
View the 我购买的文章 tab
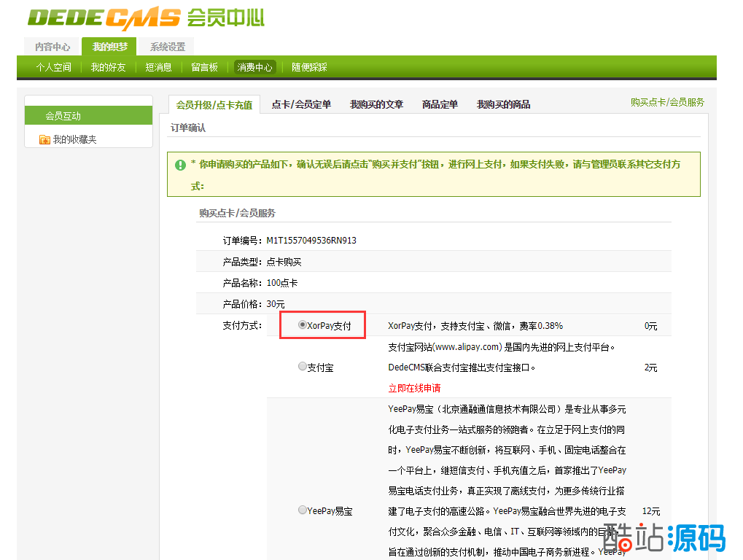[376, 104]
